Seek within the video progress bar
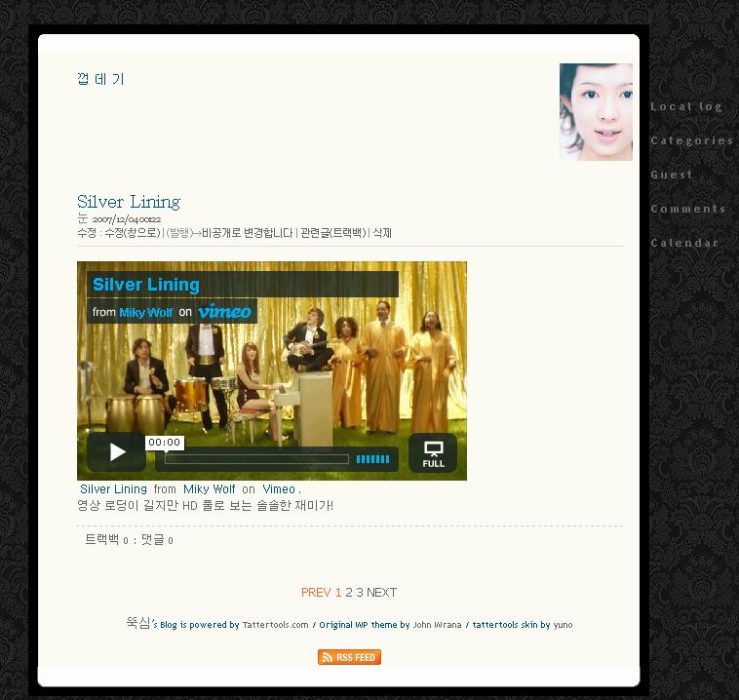 click(x=256, y=459)
